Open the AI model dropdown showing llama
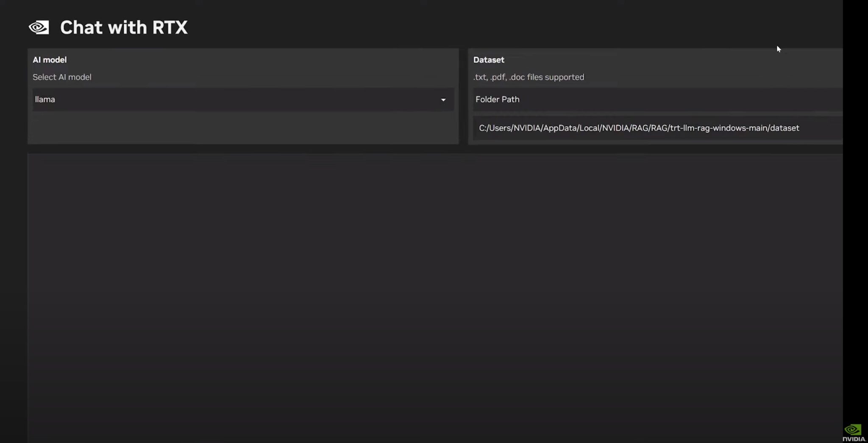The height and width of the screenshot is (443, 868). [x=242, y=100]
